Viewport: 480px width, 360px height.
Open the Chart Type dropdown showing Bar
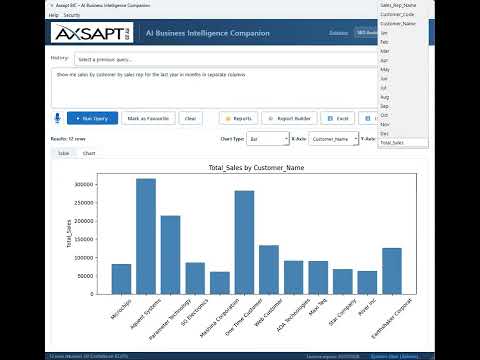268,139
